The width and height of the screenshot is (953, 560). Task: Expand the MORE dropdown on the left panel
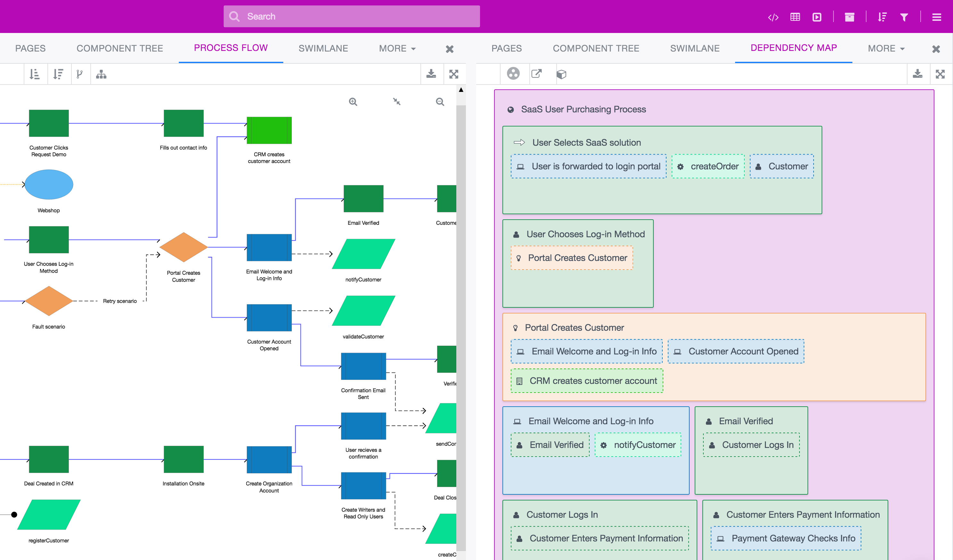[x=397, y=48]
